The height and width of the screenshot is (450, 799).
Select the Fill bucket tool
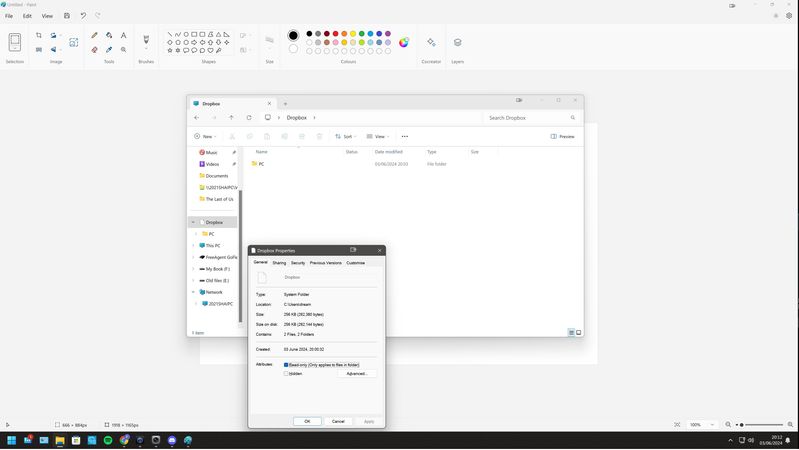tap(109, 35)
